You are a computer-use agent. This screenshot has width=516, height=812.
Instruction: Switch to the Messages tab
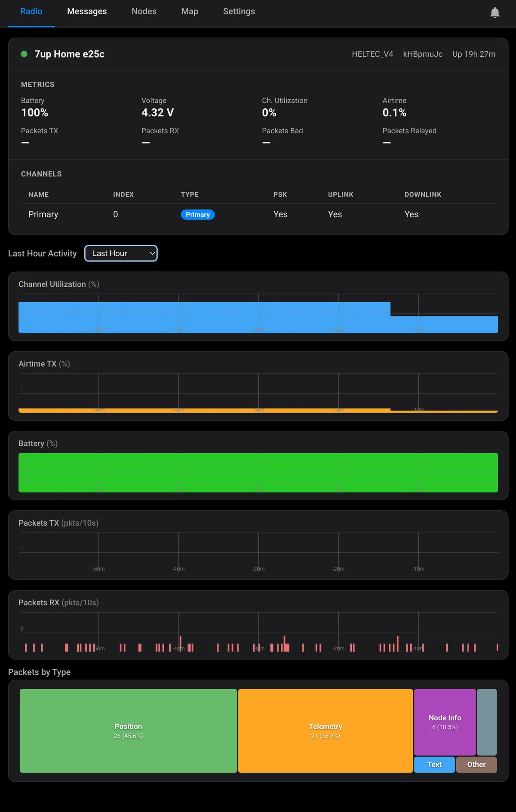click(87, 12)
